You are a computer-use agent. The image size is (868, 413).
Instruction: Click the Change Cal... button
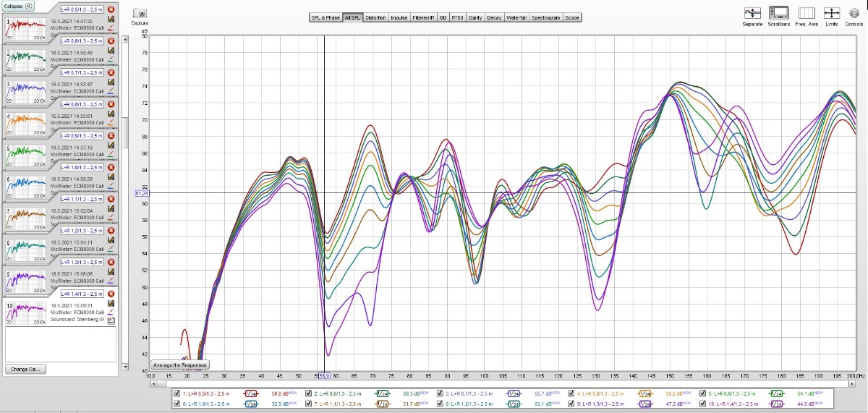coord(26,369)
